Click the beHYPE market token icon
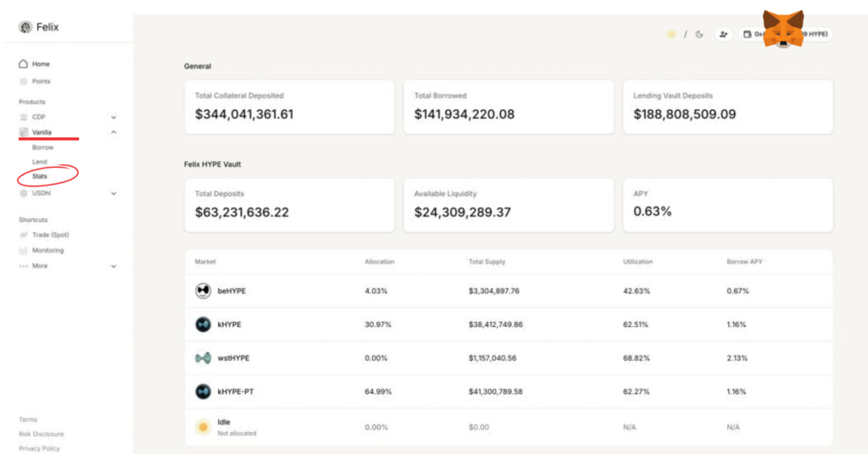The width and height of the screenshot is (868, 454). pos(203,291)
